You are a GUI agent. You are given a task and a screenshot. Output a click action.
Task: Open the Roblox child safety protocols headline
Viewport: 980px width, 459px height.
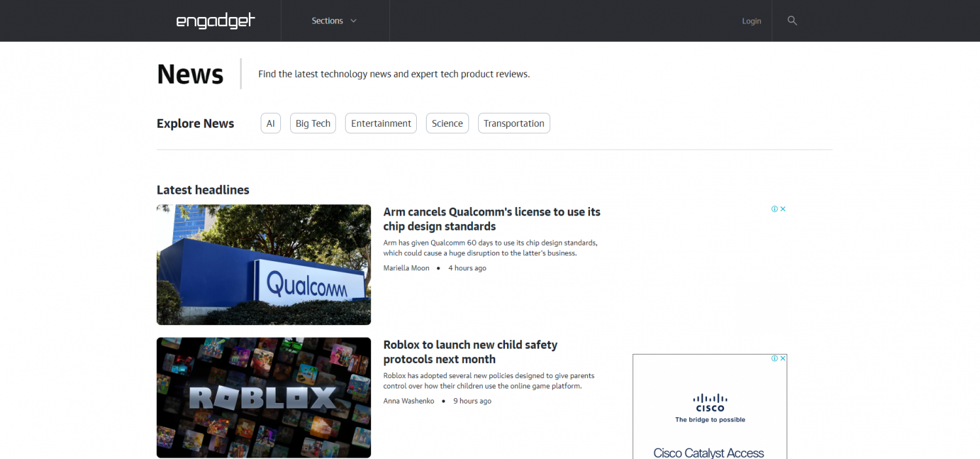coord(470,352)
